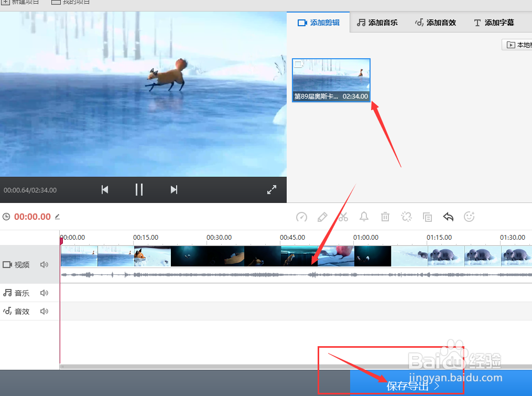This screenshot has width=532, height=396.
Task: Skip to next frame button
Action: click(x=173, y=189)
